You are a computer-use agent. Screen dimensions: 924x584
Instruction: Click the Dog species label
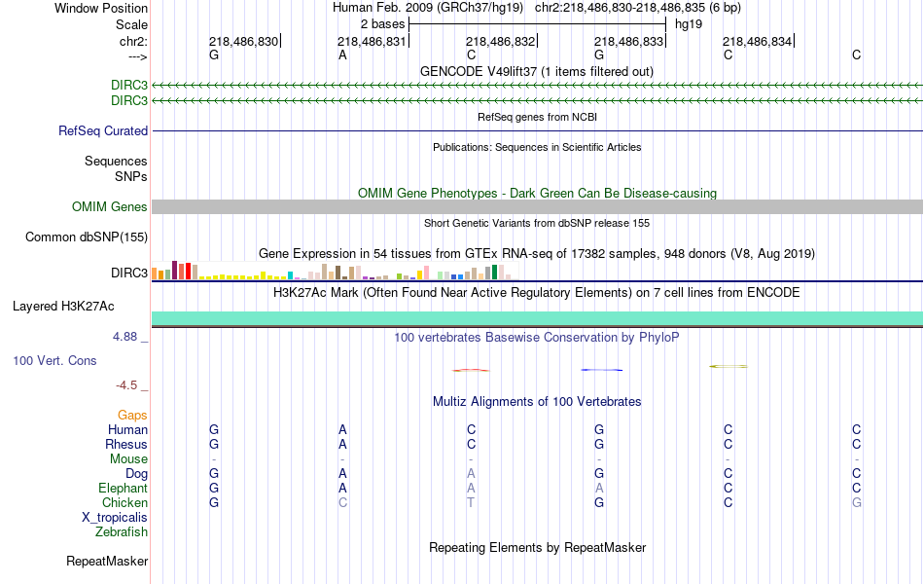coord(137,474)
